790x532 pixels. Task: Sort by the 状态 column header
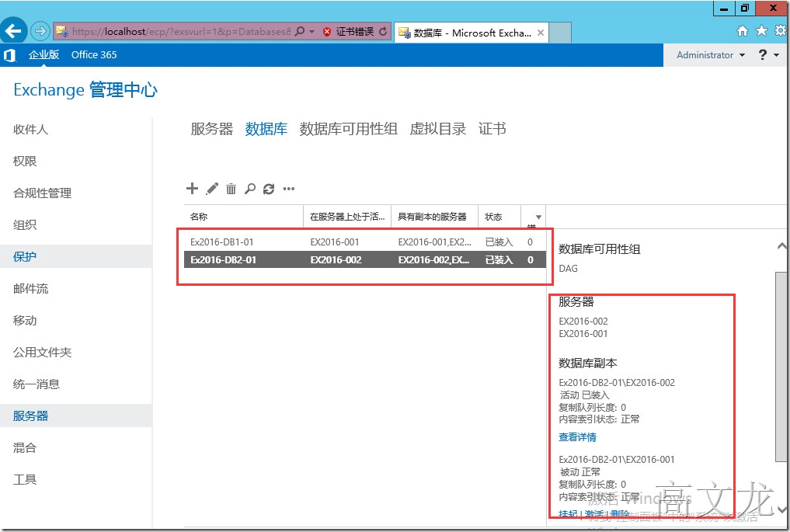(499, 217)
